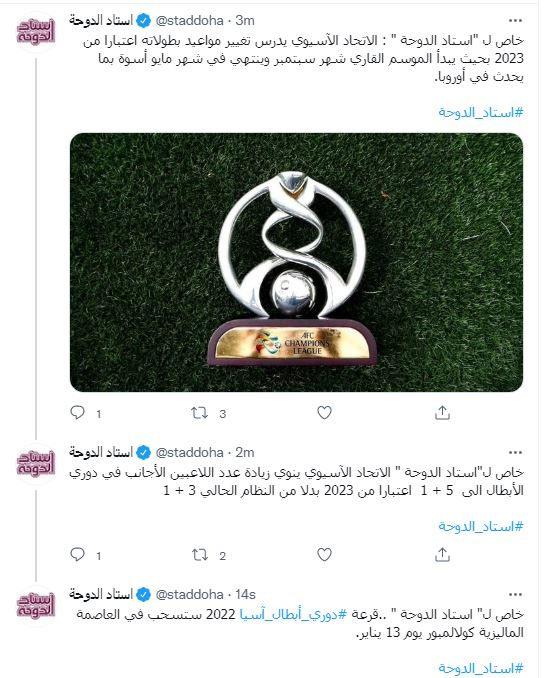Retweet the second tweet with 2 retweets
547x678 pixels.
click(x=200, y=554)
